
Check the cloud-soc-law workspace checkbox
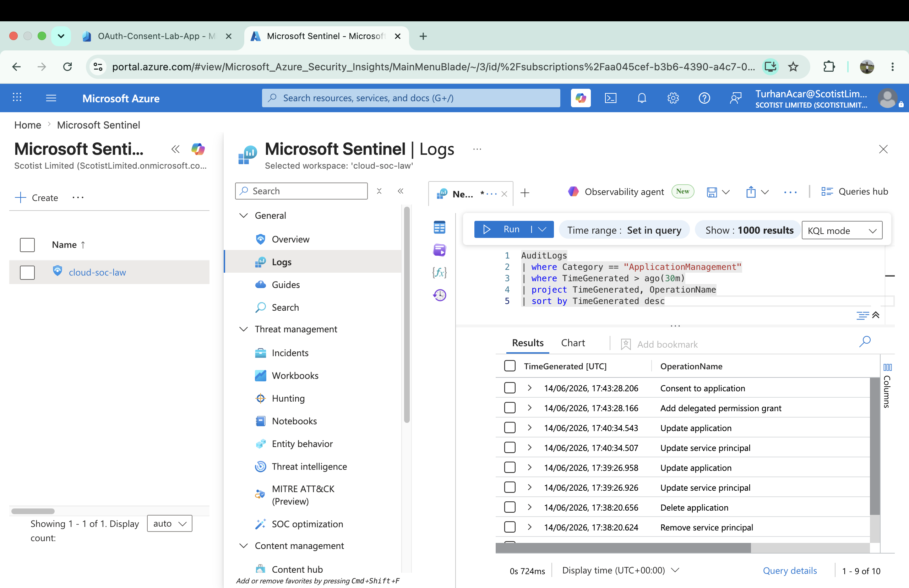[27, 273]
